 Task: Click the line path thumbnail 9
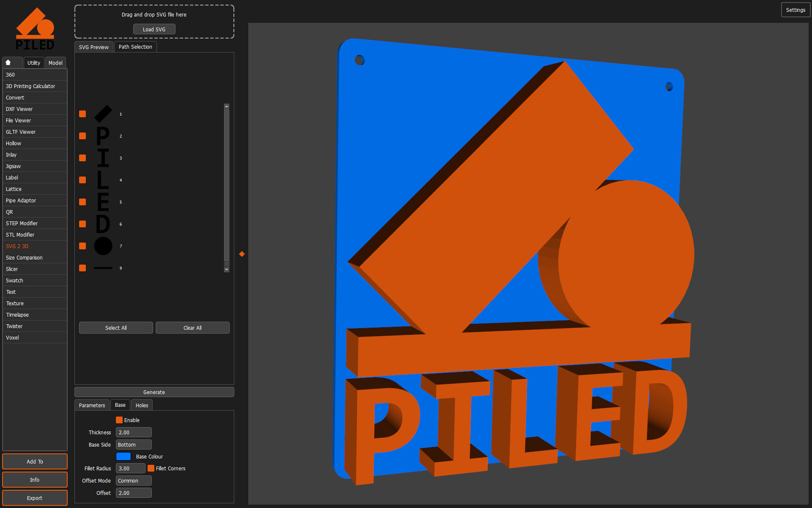tap(103, 268)
